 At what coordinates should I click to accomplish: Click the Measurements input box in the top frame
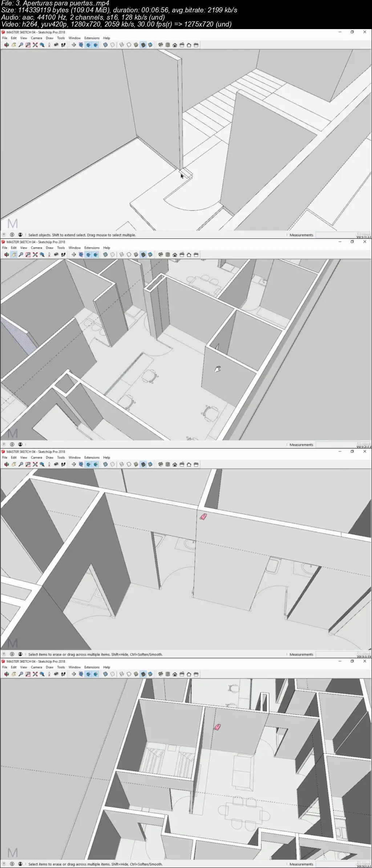coord(342,235)
